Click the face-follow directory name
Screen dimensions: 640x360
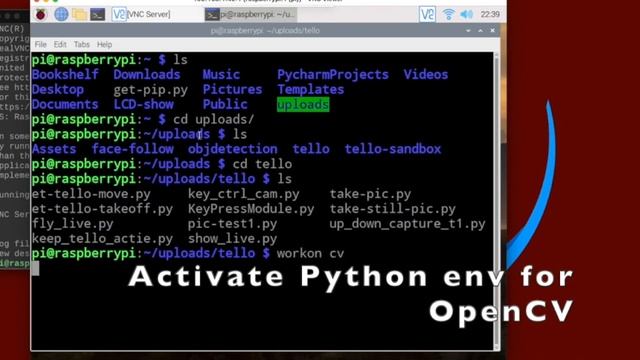[x=133, y=149]
